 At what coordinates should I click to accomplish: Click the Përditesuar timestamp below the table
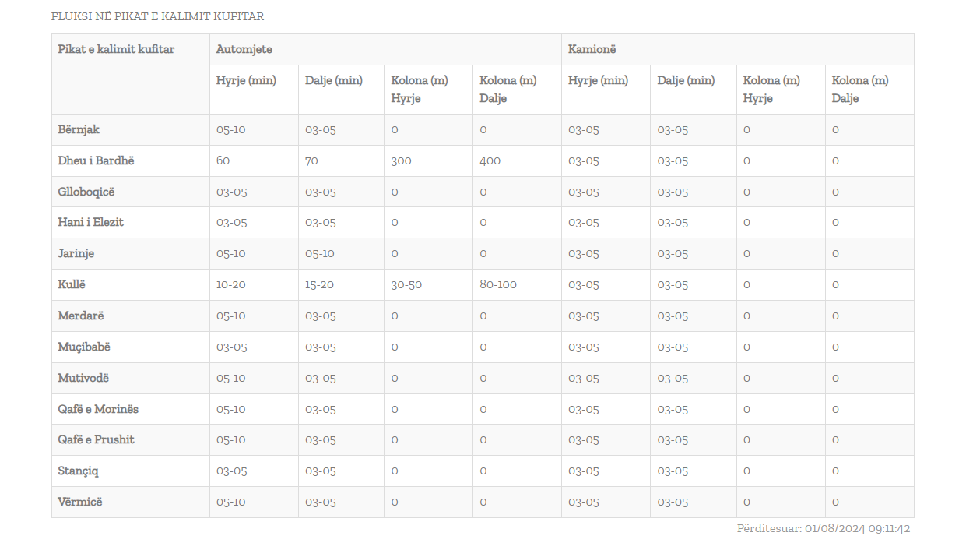(x=823, y=528)
